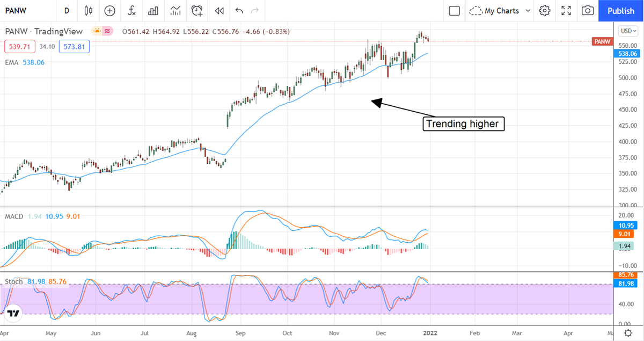Click the 500.00 price scale label
Viewport: 644px width, 341px height.
click(x=627, y=77)
